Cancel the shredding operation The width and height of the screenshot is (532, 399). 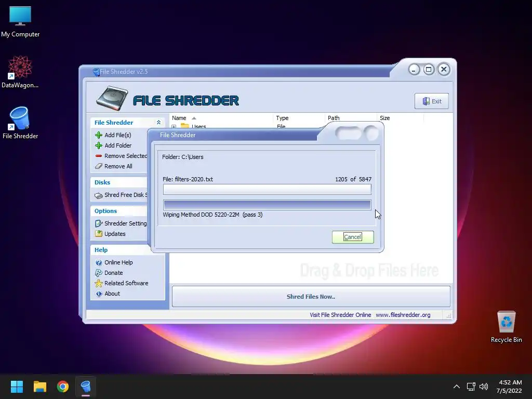click(x=353, y=237)
